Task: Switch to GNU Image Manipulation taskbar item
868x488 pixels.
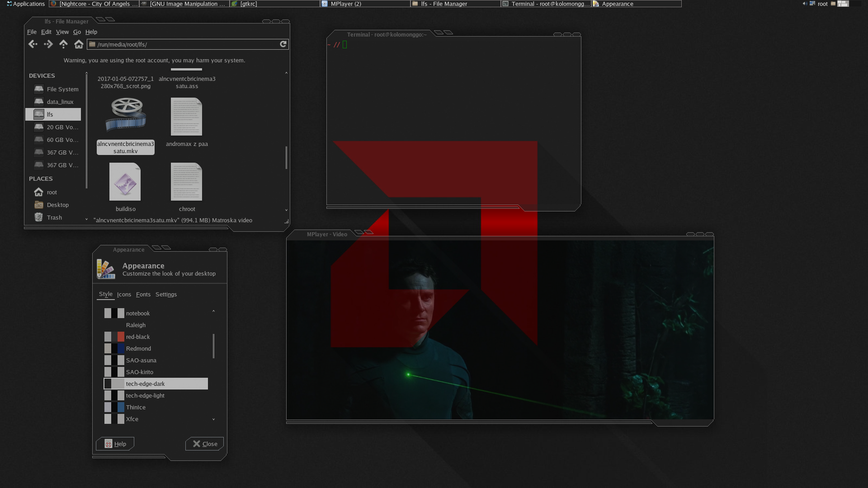Action: pyautogui.click(x=184, y=4)
